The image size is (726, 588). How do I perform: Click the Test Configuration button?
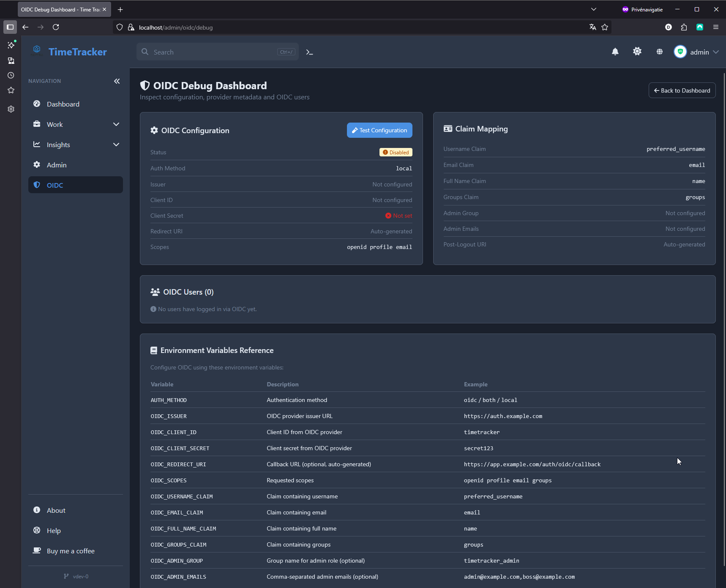(x=379, y=130)
